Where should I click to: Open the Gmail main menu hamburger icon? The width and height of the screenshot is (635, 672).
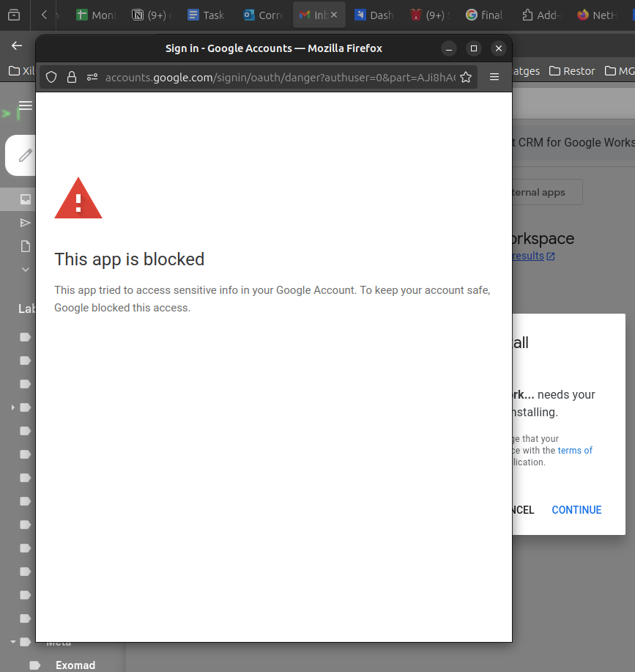click(x=25, y=106)
